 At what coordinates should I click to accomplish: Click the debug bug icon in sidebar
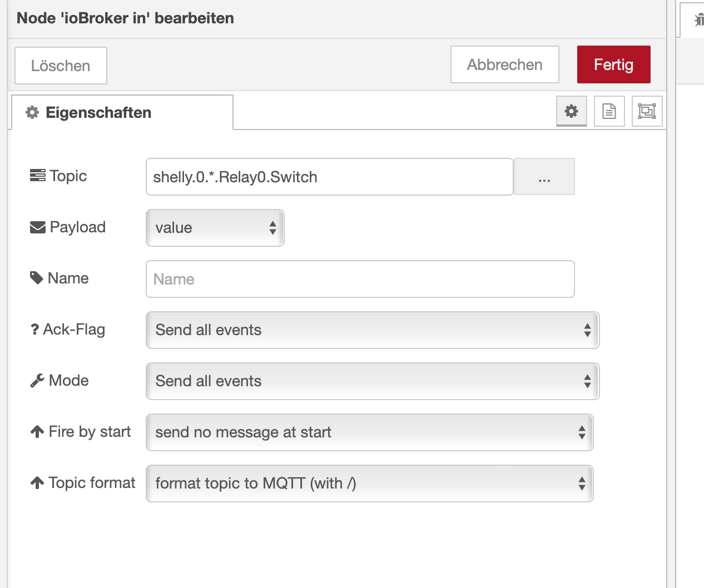point(698,21)
